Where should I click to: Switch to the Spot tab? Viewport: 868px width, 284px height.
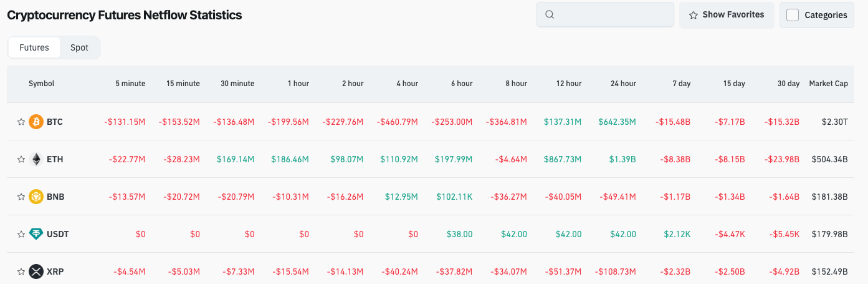click(79, 47)
